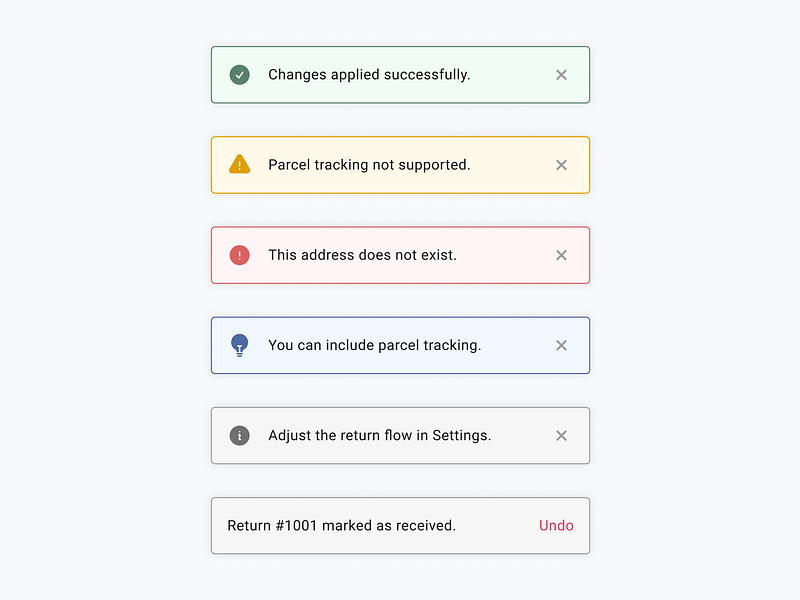Click the 'Adjust the return flow in Settings.' text
800x600 pixels.
tap(379, 435)
